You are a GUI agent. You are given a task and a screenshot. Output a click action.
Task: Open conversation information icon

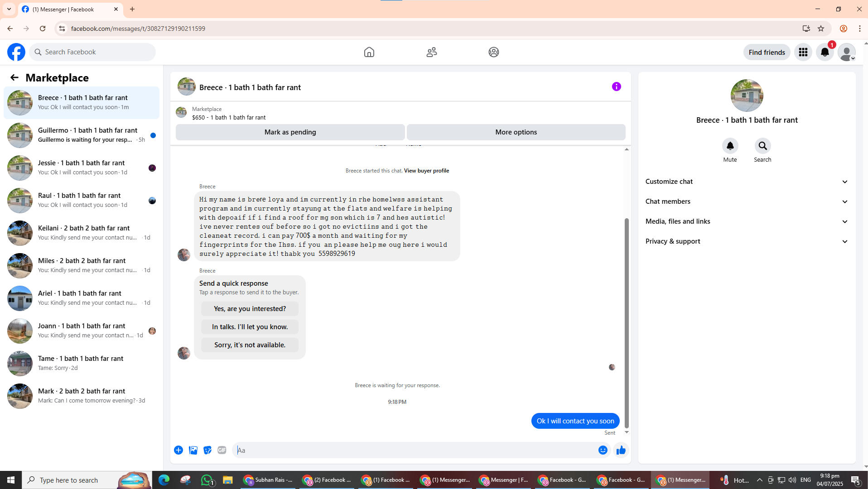click(x=617, y=86)
